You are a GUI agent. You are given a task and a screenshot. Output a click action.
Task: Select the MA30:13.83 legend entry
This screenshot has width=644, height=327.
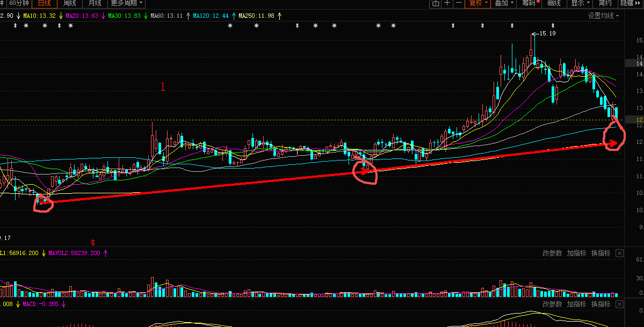[124, 16]
